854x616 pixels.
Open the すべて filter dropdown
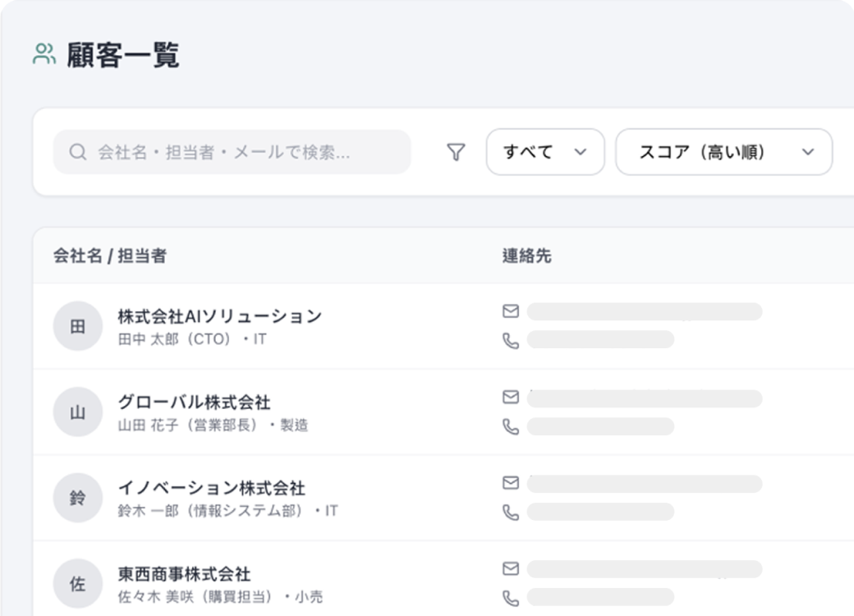pyautogui.click(x=544, y=152)
